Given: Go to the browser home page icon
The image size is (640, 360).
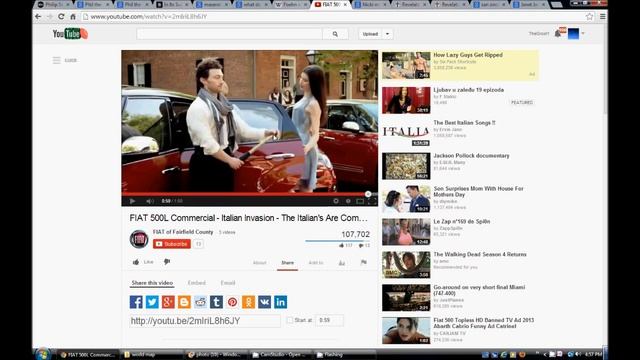Looking at the screenshot, I should point(73,17).
